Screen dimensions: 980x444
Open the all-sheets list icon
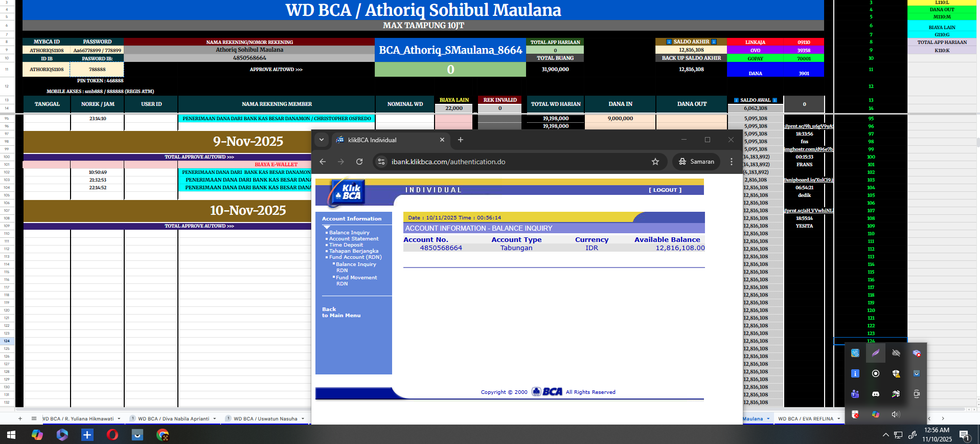(34, 418)
